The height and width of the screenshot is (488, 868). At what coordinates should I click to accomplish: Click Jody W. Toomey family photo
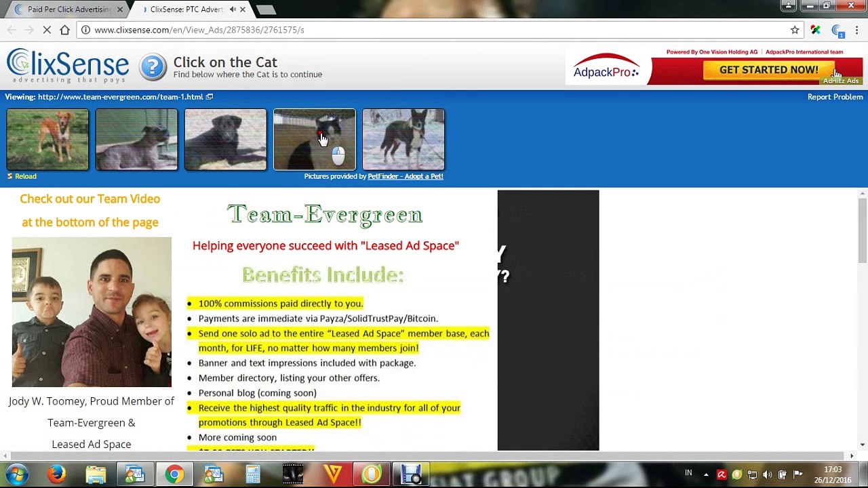coord(92,312)
